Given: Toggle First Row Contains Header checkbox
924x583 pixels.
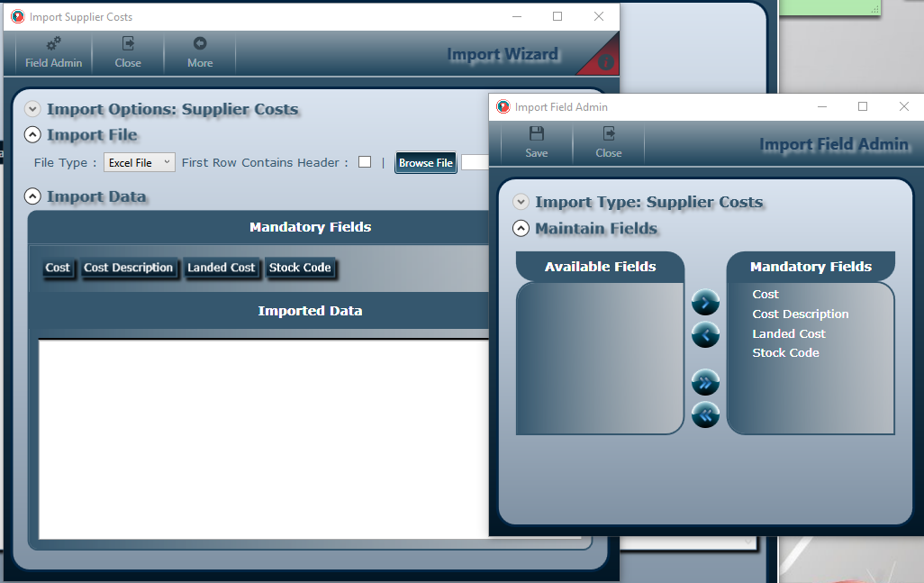Looking at the screenshot, I should point(365,162).
